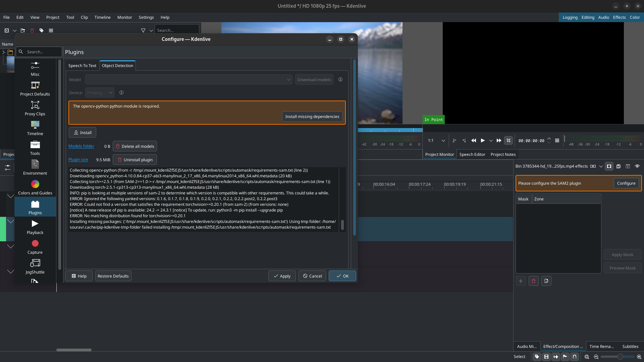Open the Playback settings page
Viewport: 644px width, 362px height.
tap(35, 227)
